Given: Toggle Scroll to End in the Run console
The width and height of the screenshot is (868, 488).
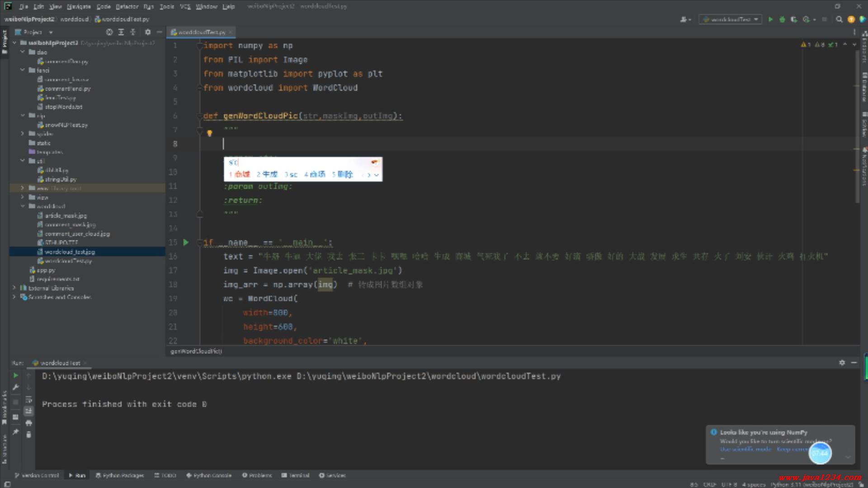Looking at the screenshot, I should pos(29,411).
